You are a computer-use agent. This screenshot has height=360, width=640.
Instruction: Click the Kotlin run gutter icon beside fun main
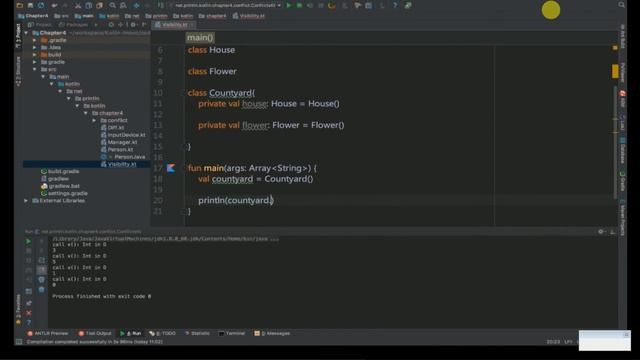pyautogui.click(x=171, y=168)
